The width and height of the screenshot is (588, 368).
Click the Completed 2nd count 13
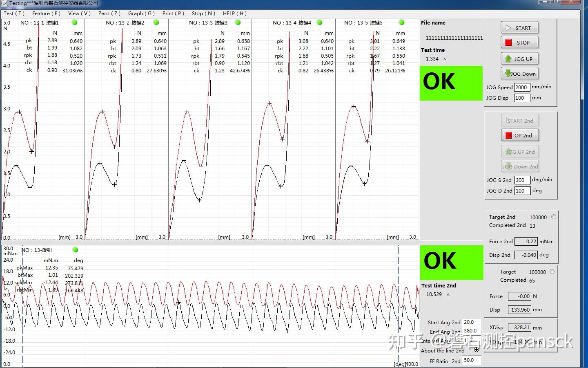[532, 226]
